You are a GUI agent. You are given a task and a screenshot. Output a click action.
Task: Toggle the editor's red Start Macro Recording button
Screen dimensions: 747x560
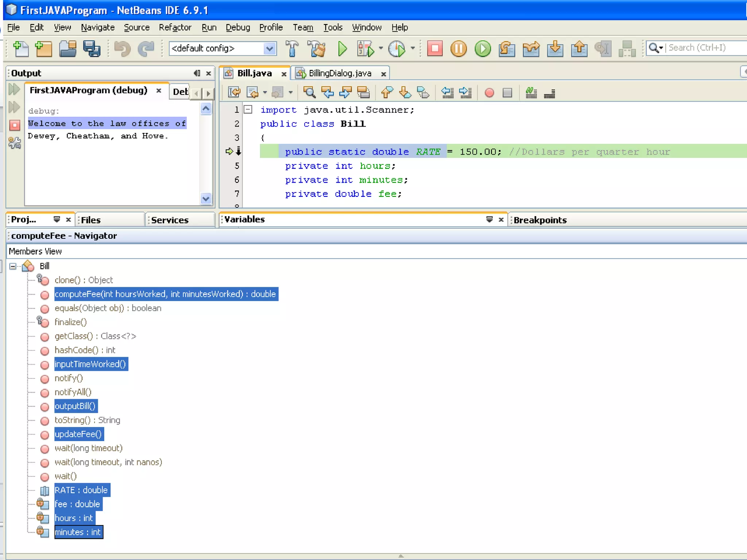point(489,93)
